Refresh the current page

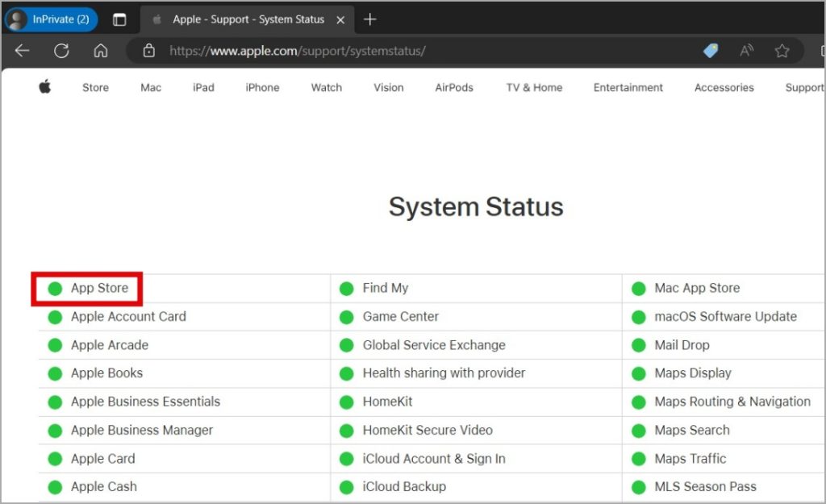(x=61, y=51)
